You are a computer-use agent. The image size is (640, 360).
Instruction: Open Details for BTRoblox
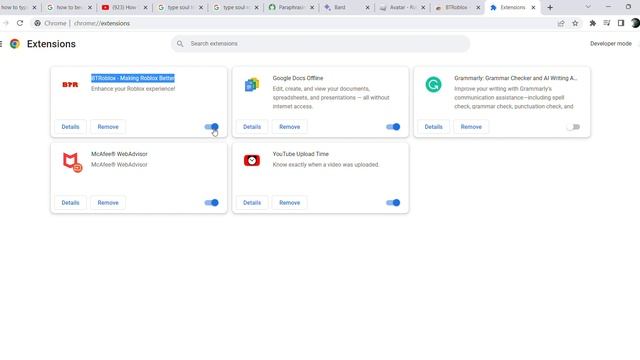(70, 127)
